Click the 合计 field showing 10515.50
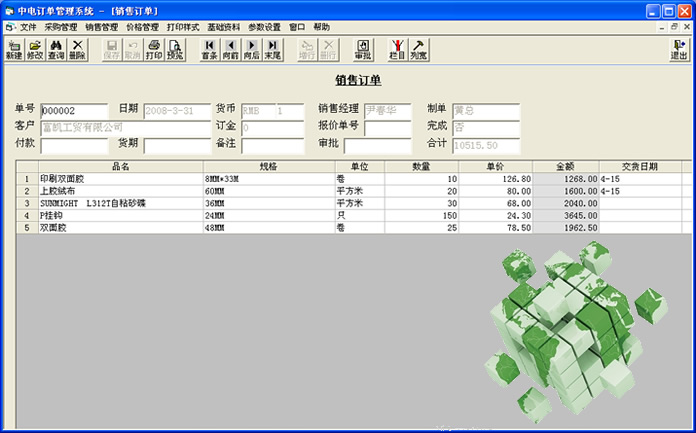The height and width of the screenshot is (433, 696). [x=486, y=146]
